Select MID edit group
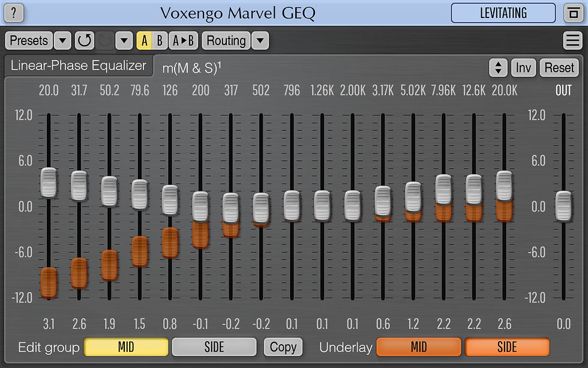 [x=126, y=347]
